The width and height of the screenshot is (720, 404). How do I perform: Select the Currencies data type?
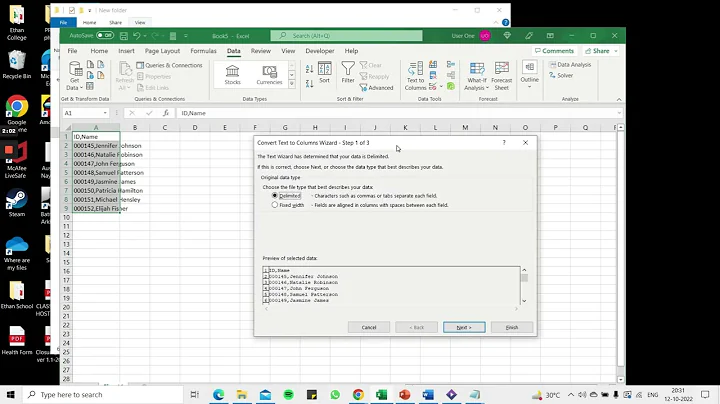click(x=269, y=74)
